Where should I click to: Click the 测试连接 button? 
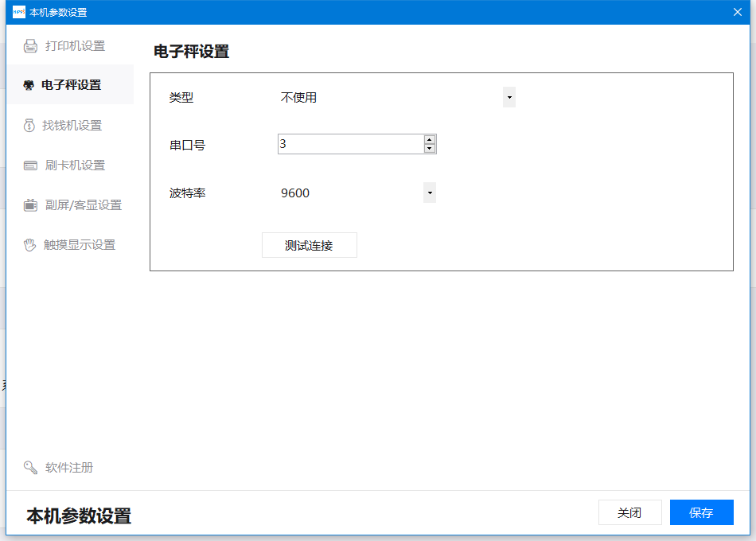coord(310,245)
